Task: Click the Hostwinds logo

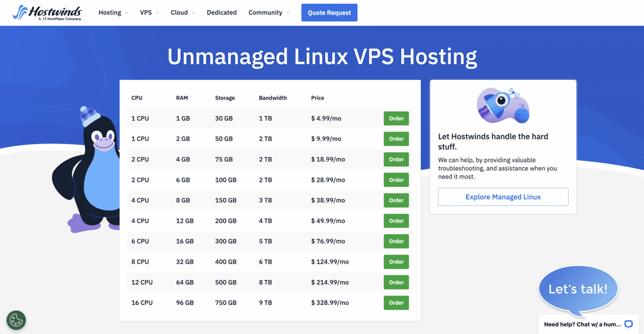Action: [47, 13]
